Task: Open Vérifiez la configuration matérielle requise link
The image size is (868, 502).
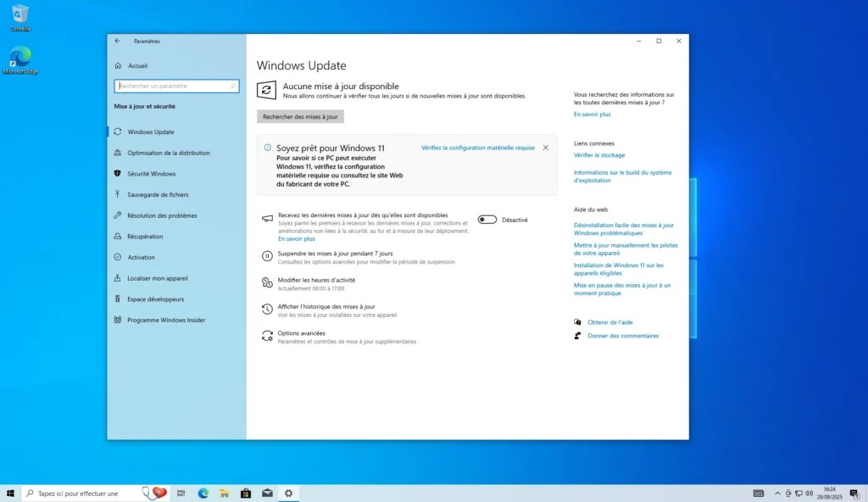Action: [x=478, y=148]
